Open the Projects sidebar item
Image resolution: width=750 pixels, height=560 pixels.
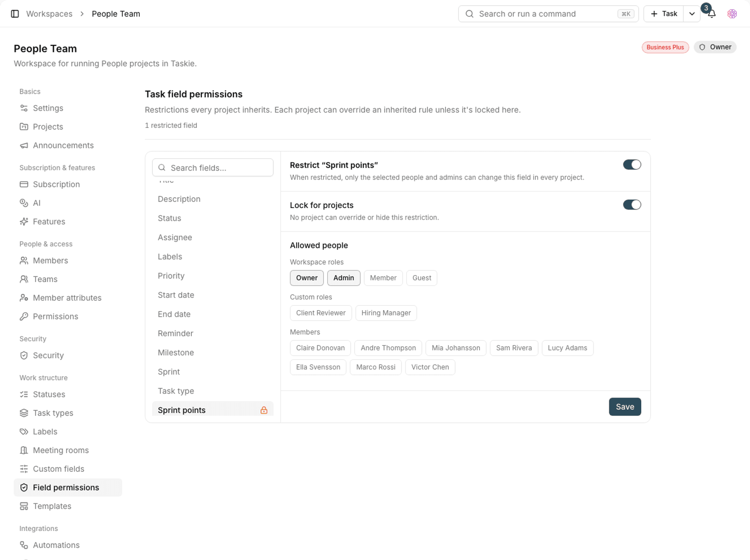coord(68,127)
